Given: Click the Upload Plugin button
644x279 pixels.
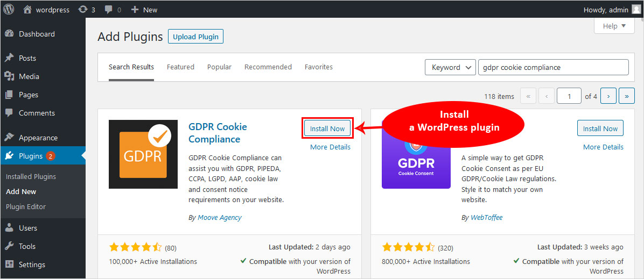Looking at the screenshot, I should point(195,37).
